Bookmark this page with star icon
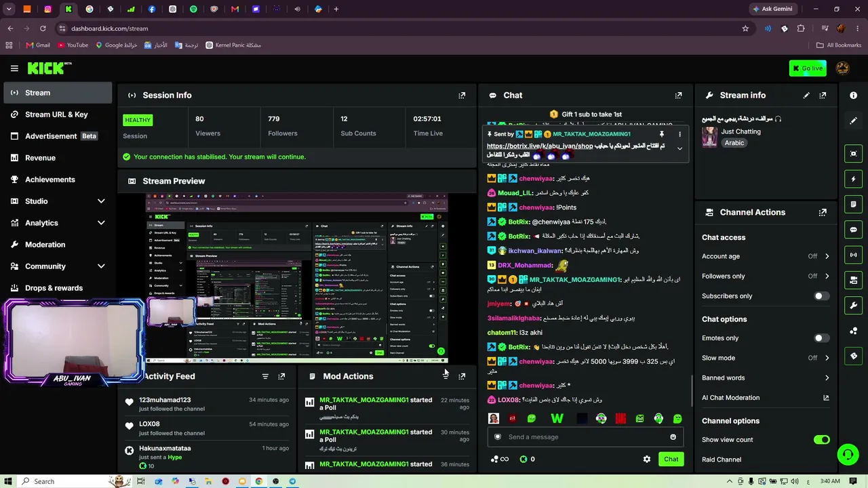Screen dimensions: 868x488 coord(745,28)
